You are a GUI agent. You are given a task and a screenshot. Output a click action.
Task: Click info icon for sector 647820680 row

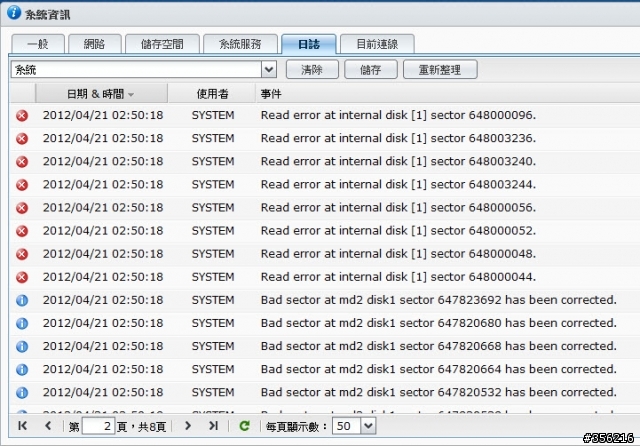pos(22,324)
